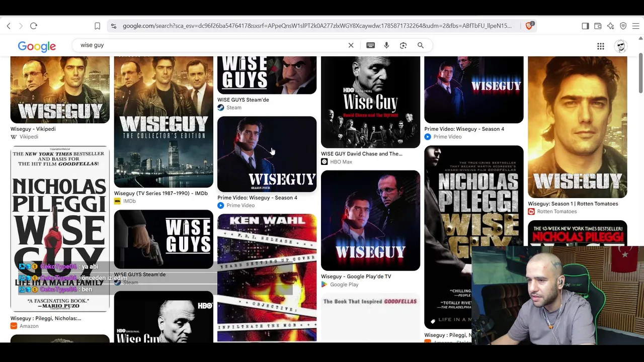Open 'Wiseguy (TV Series 1987–1990) - IMDb' title

pyautogui.click(x=161, y=194)
